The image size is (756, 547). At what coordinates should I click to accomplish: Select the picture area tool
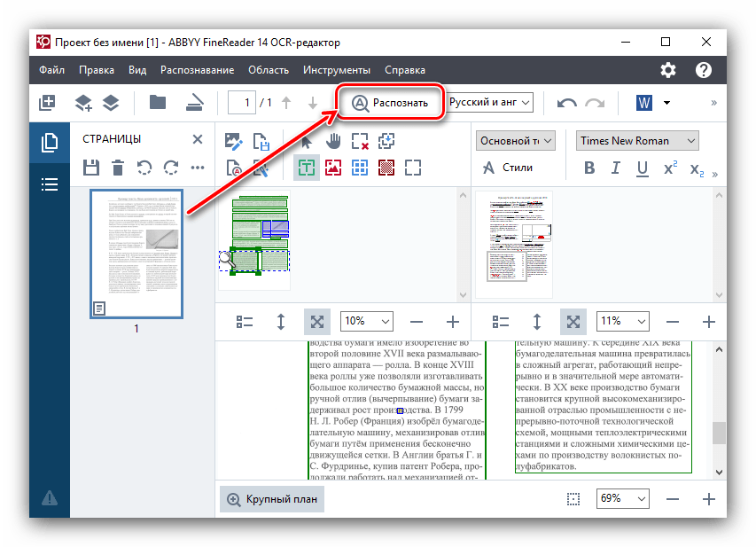coord(333,168)
